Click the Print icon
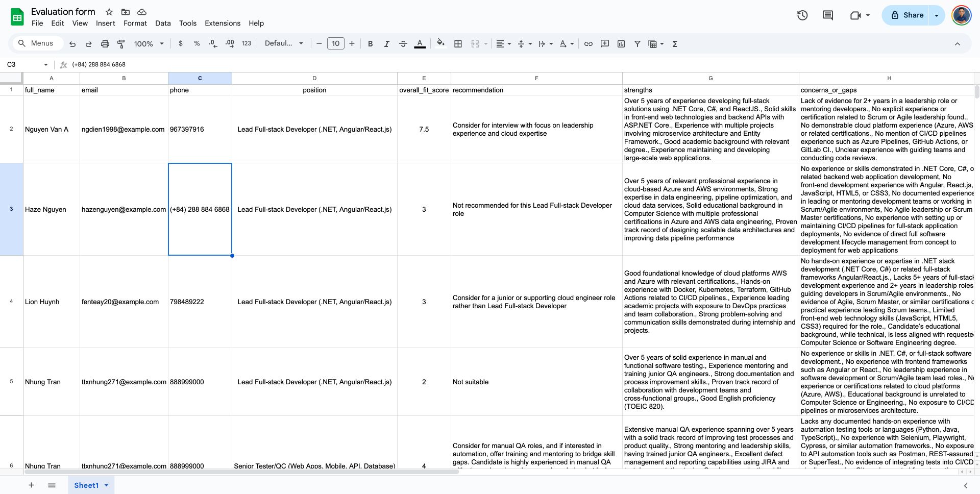Screen dimensions: 980x494 pyautogui.click(x=105, y=44)
